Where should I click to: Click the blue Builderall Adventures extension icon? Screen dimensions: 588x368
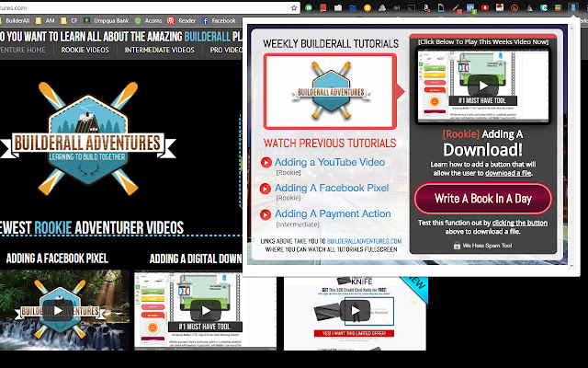(573, 7)
